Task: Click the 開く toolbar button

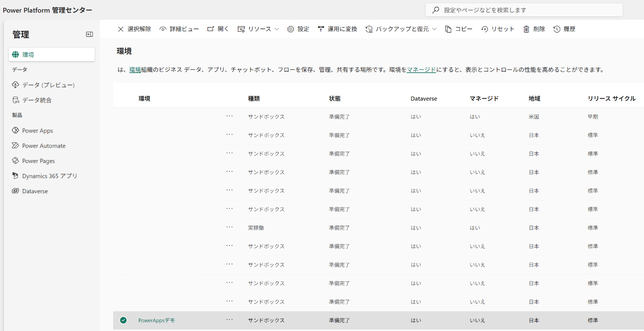Action: click(218, 29)
